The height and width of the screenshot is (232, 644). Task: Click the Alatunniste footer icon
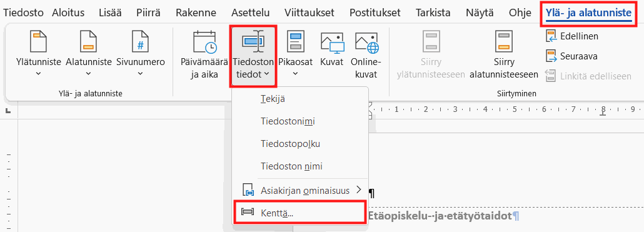tap(88, 41)
